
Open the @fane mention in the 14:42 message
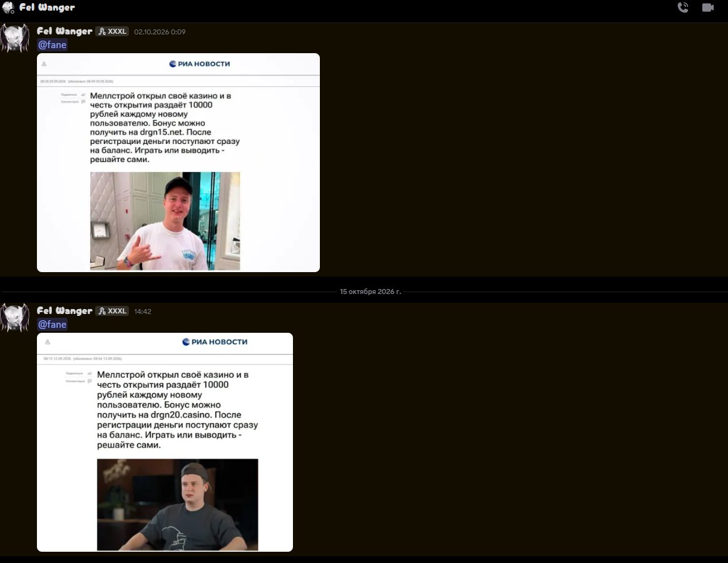coord(52,325)
